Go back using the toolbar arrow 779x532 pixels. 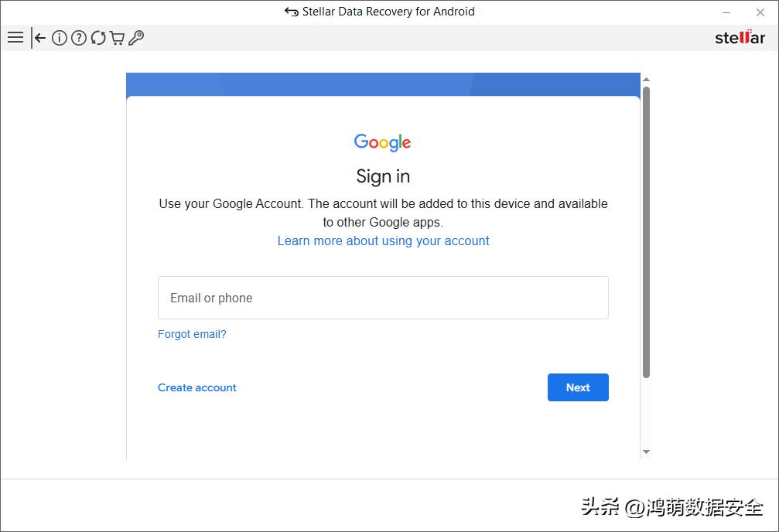pos(39,38)
